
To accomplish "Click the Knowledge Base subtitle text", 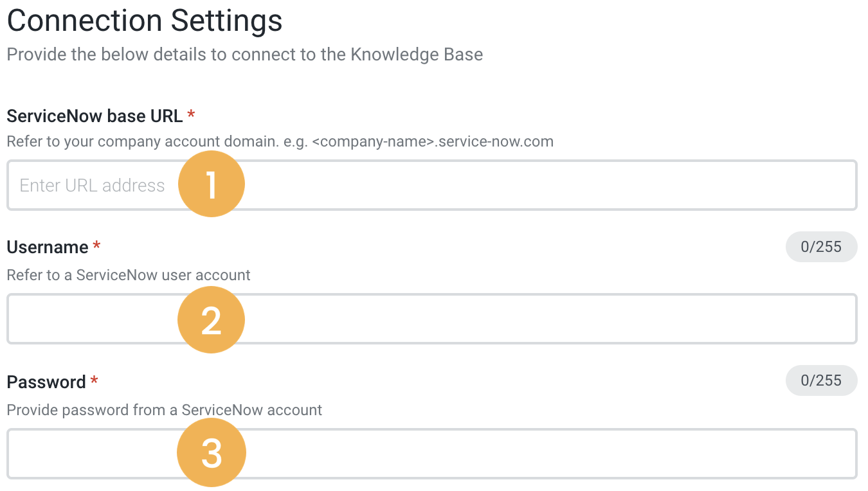I will click(x=244, y=55).
